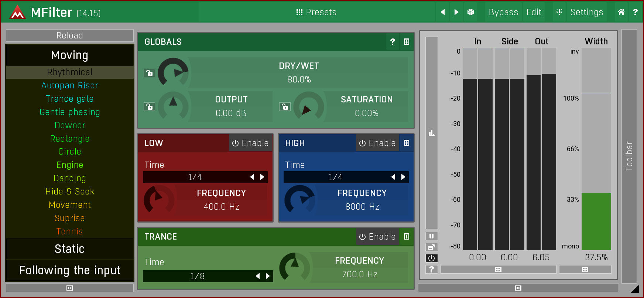The height and width of the screenshot is (298, 644).
Task: Enable the HIGH filter section
Action: pos(377,143)
